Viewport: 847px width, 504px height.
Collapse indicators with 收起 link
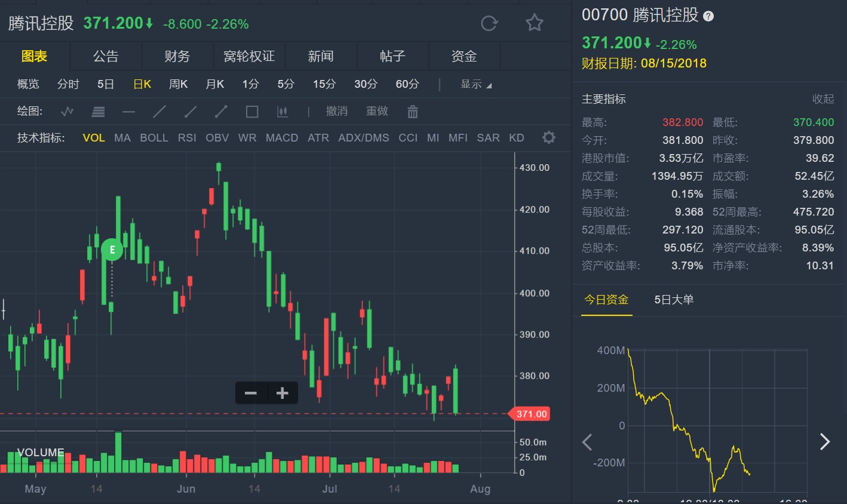[823, 99]
